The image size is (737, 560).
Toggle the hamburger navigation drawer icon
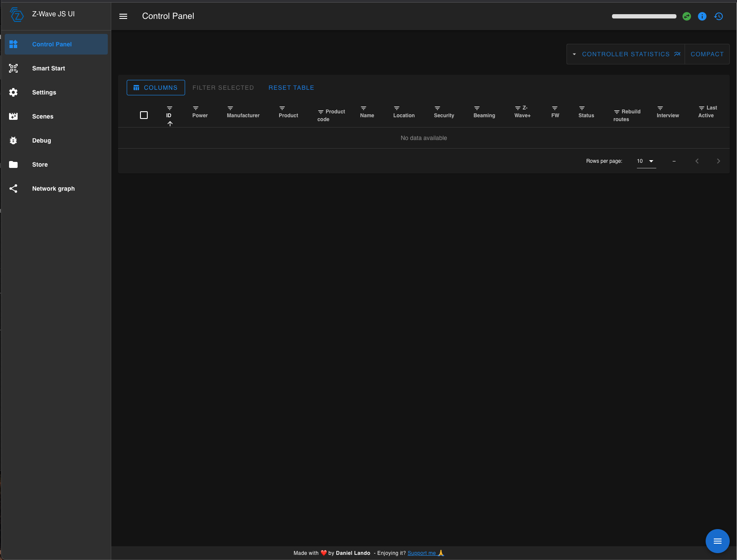click(x=123, y=16)
